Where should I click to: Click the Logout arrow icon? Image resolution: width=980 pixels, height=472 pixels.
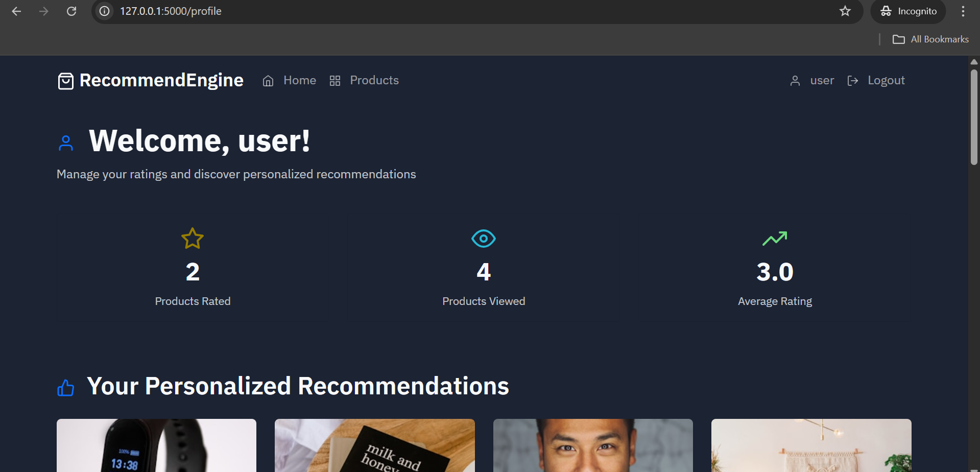coord(853,81)
